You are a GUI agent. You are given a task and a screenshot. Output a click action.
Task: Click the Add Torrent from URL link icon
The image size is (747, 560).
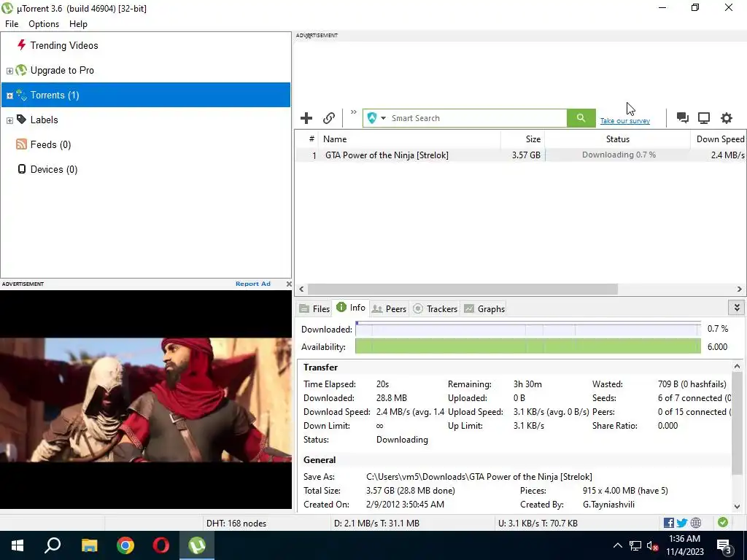coord(329,118)
